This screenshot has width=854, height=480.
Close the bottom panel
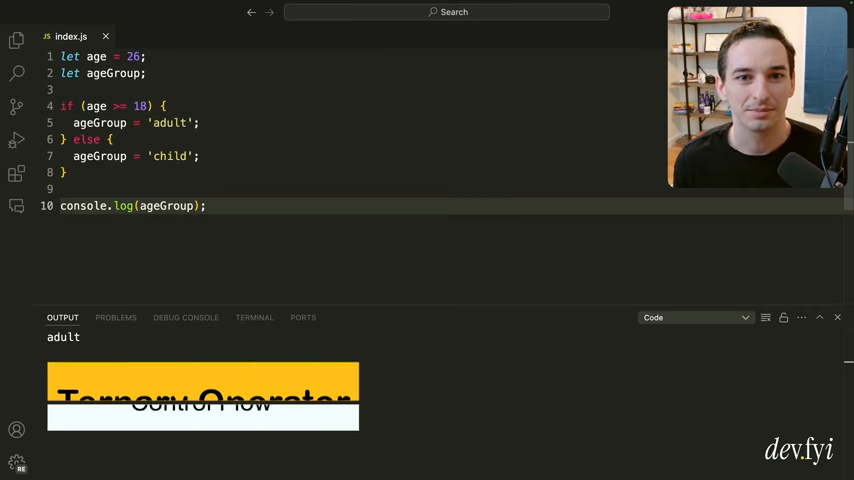838,317
